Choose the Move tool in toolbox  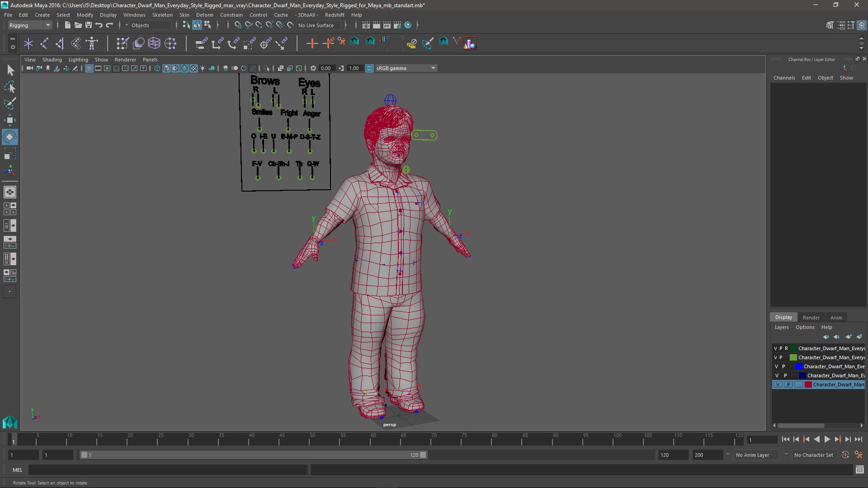coord(10,120)
